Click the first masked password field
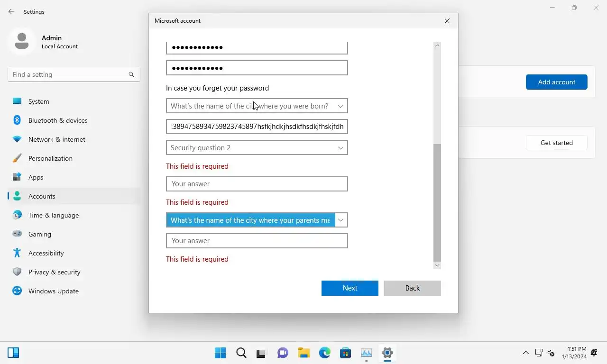Viewport: 607px width, 364px height. [x=257, y=47]
